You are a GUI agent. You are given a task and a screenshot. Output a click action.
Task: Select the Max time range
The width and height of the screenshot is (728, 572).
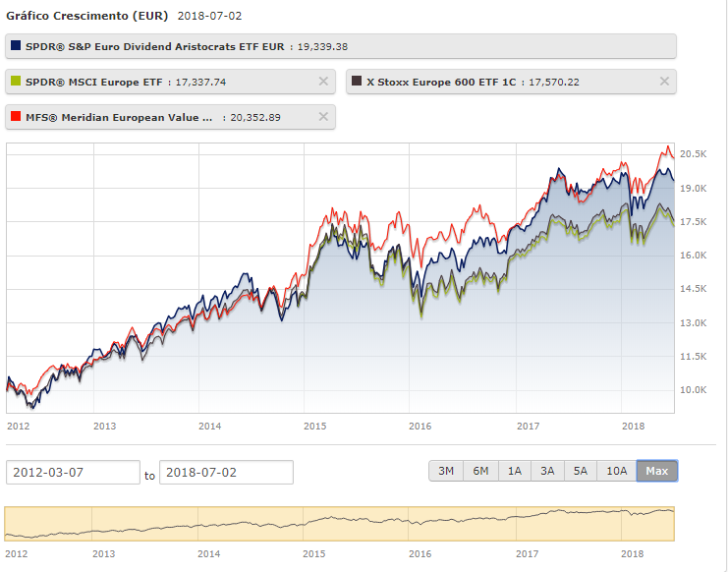(656, 471)
